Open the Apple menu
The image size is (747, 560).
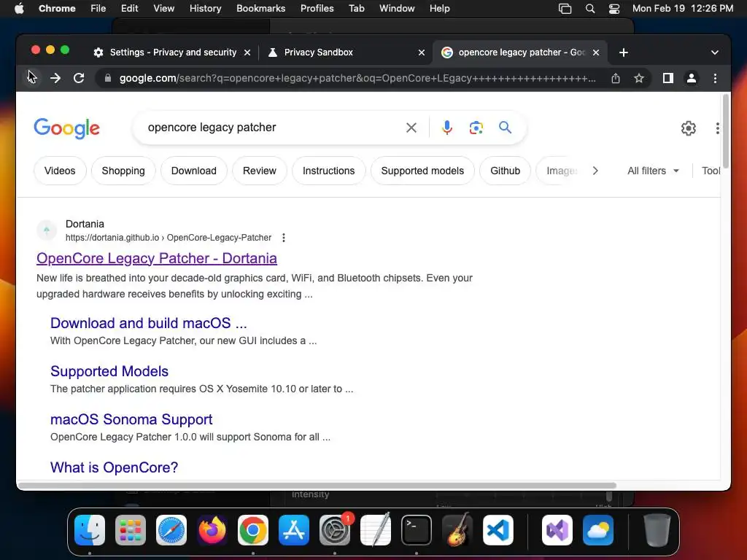(x=19, y=9)
